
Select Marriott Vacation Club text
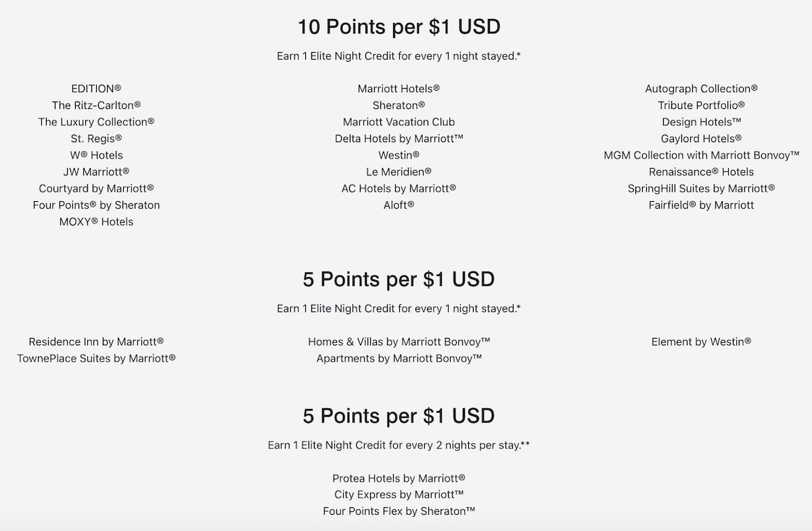(x=399, y=122)
